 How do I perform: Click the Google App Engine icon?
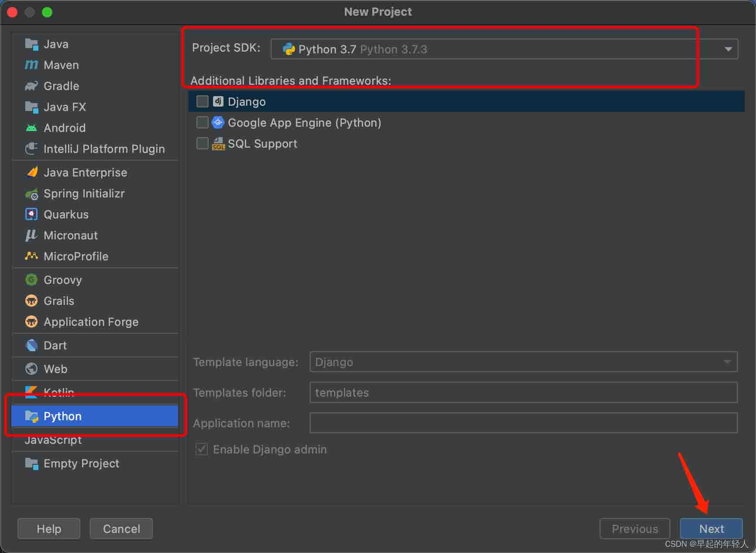pyautogui.click(x=218, y=122)
